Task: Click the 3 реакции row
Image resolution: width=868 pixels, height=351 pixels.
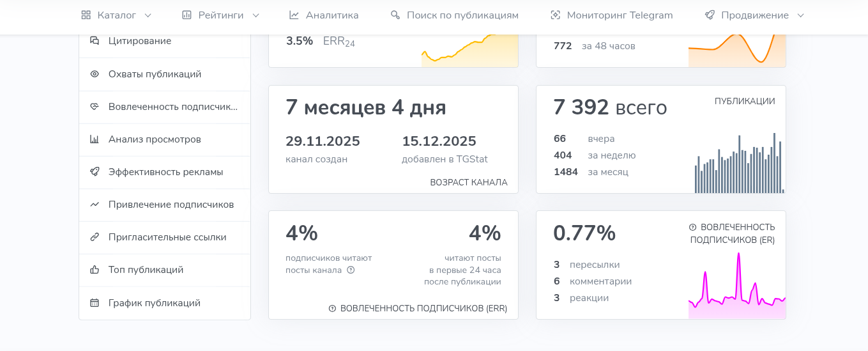Action: 581,298
